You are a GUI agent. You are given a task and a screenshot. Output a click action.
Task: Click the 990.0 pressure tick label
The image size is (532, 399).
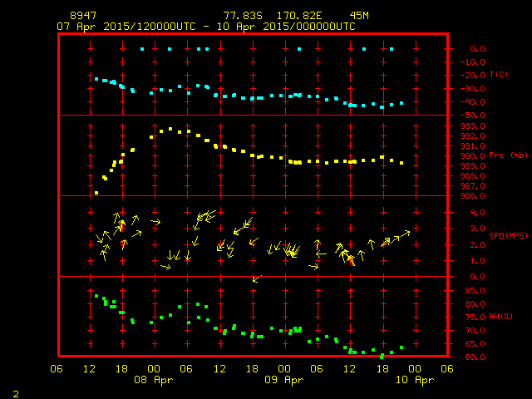tap(473, 156)
